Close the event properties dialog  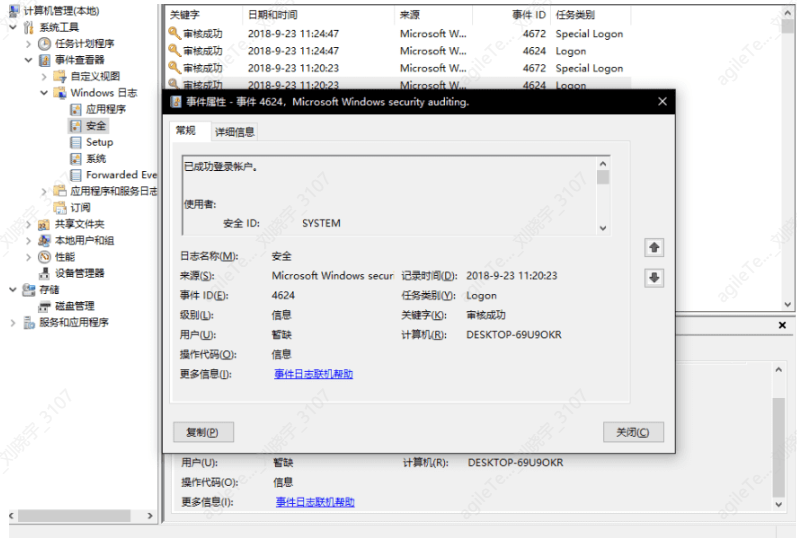pyautogui.click(x=662, y=102)
